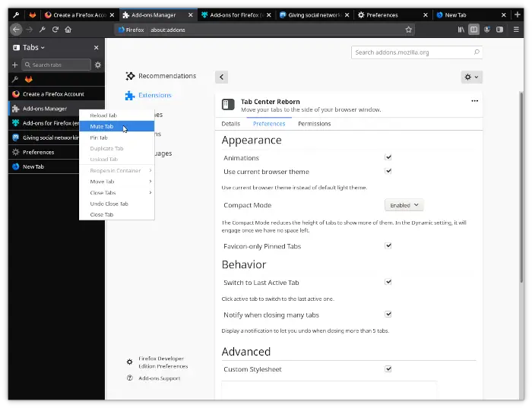
Task: Reload the current page
Action: 55,30
